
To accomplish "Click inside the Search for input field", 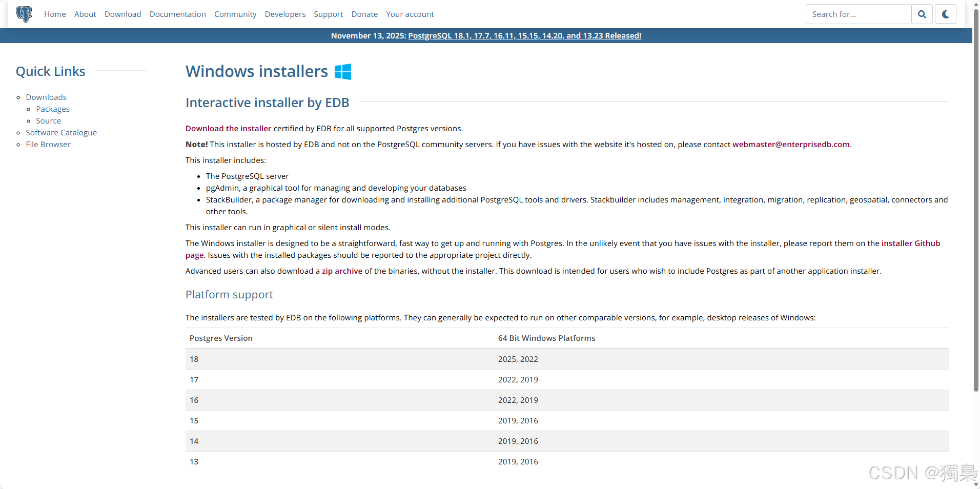I will 856,14.
